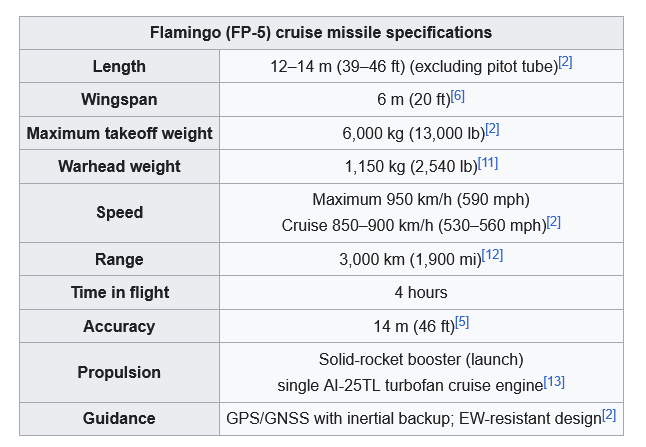Click the Length row header cell

119,66
